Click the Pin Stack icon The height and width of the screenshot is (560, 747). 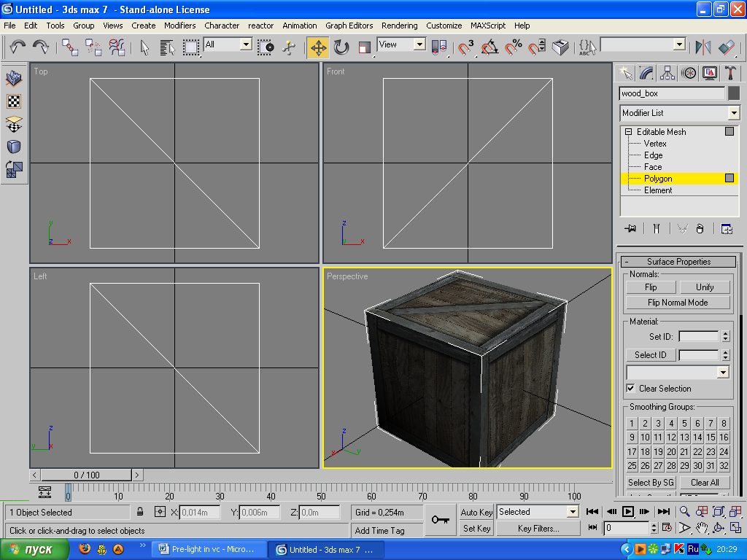630,228
